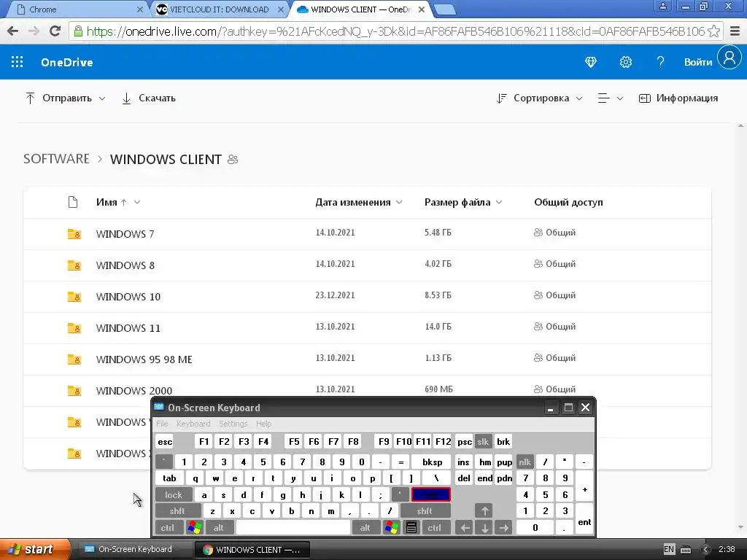Open the Информация details pane
Image resolution: width=747 pixels, height=560 pixels.
click(x=678, y=98)
